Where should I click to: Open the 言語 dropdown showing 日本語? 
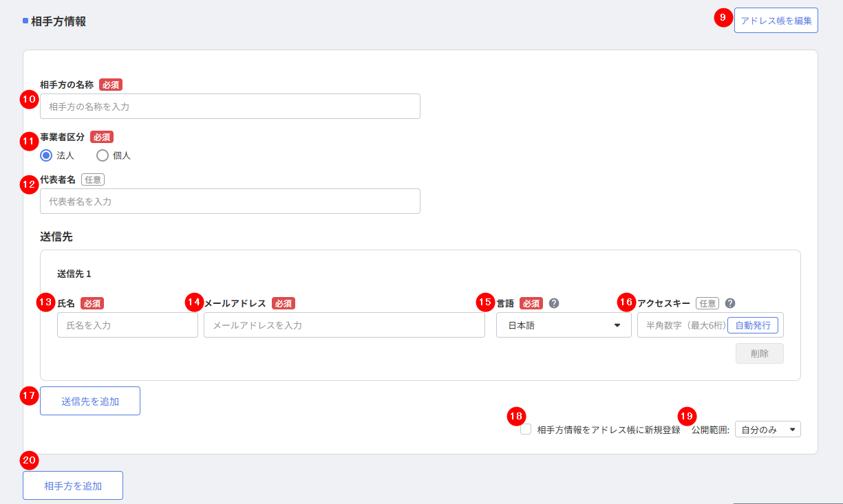pos(564,325)
